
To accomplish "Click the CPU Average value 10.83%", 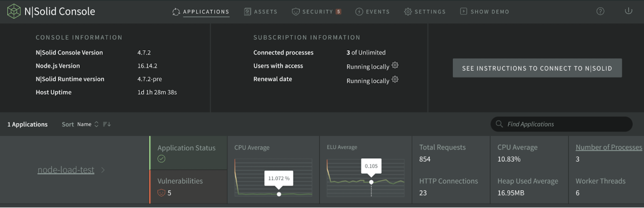I will coord(509,159).
